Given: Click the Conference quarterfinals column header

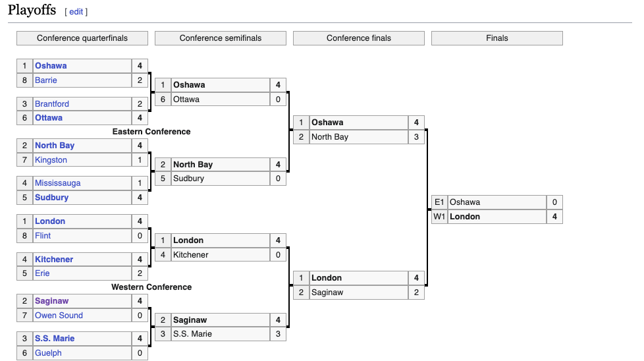Looking at the screenshot, I should 82,38.
